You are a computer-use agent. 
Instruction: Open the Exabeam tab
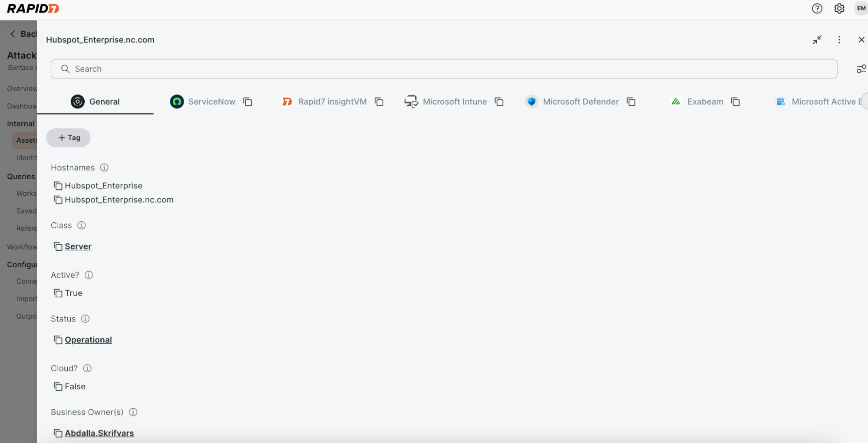pyautogui.click(x=705, y=102)
